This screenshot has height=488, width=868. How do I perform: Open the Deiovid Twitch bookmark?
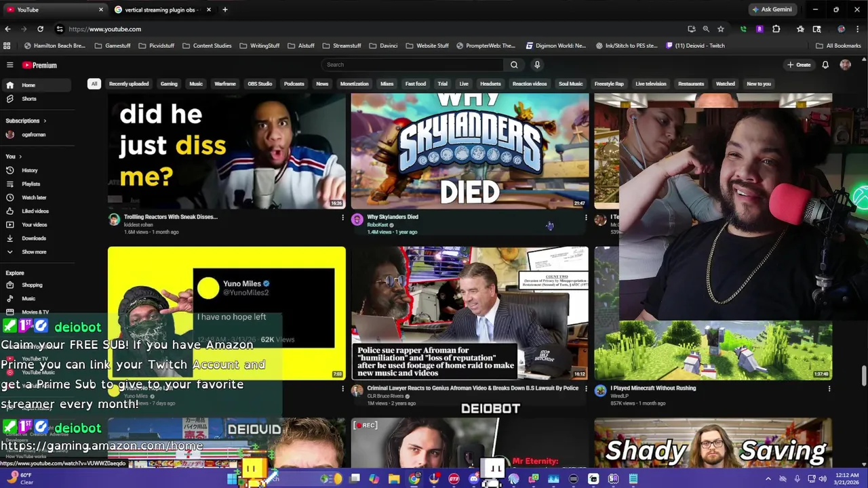695,46
